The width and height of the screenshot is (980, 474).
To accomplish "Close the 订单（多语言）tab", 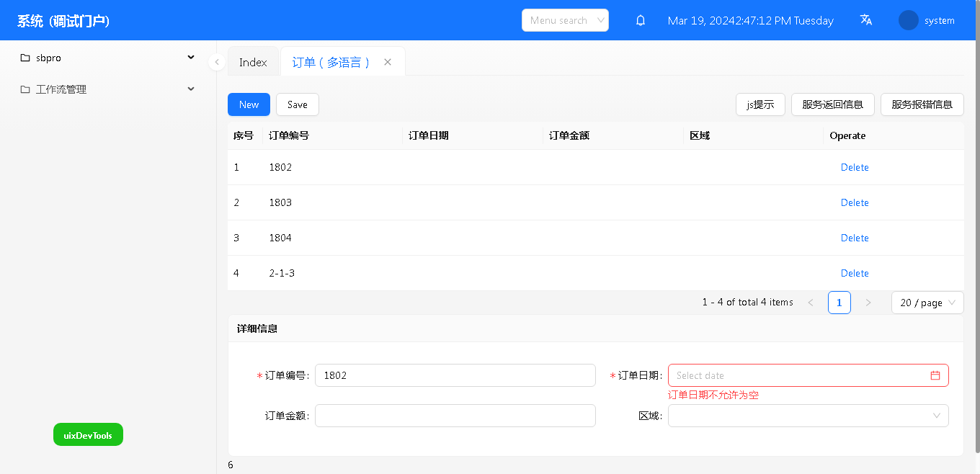I will click(388, 63).
